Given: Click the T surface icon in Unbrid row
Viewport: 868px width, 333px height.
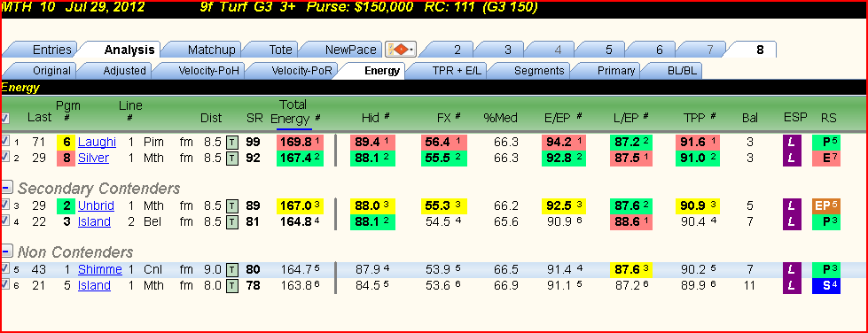Looking at the screenshot, I should (x=232, y=206).
